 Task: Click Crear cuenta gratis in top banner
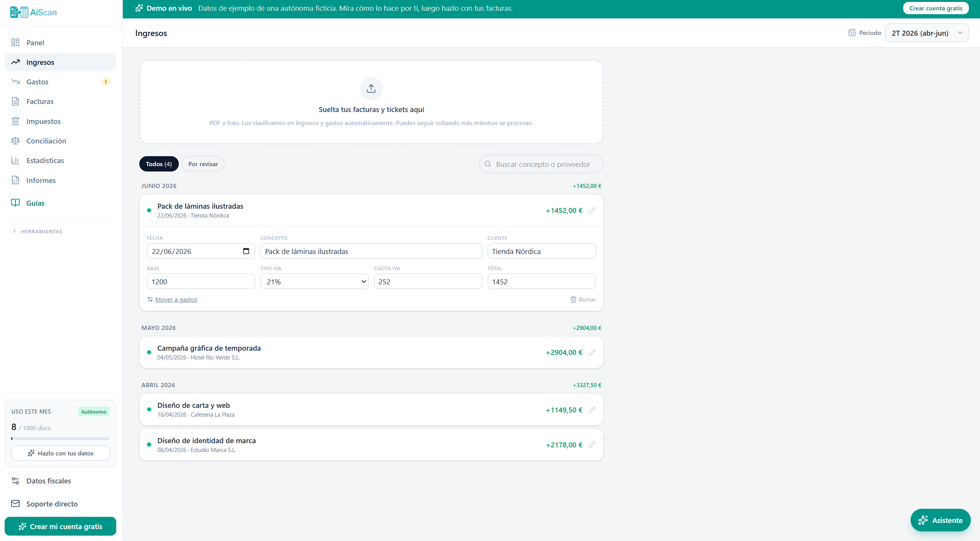point(935,8)
